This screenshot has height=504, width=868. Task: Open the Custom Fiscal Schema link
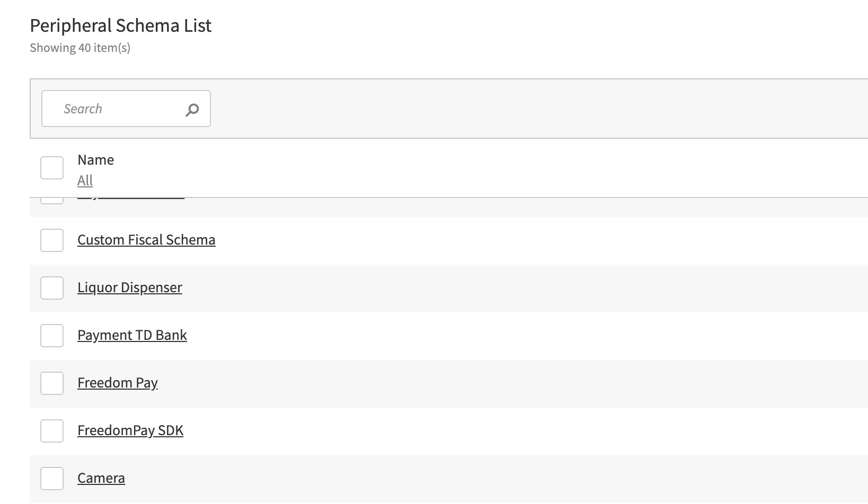pyautogui.click(x=146, y=240)
